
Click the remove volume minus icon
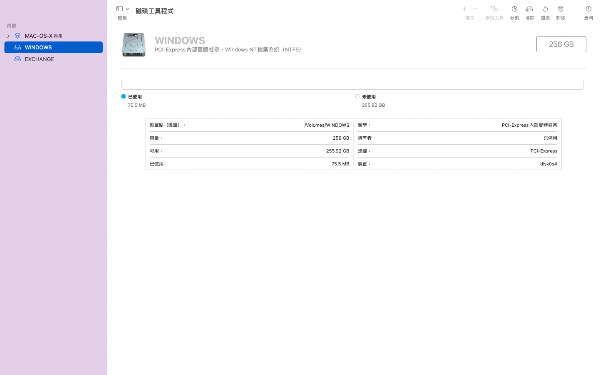click(475, 9)
